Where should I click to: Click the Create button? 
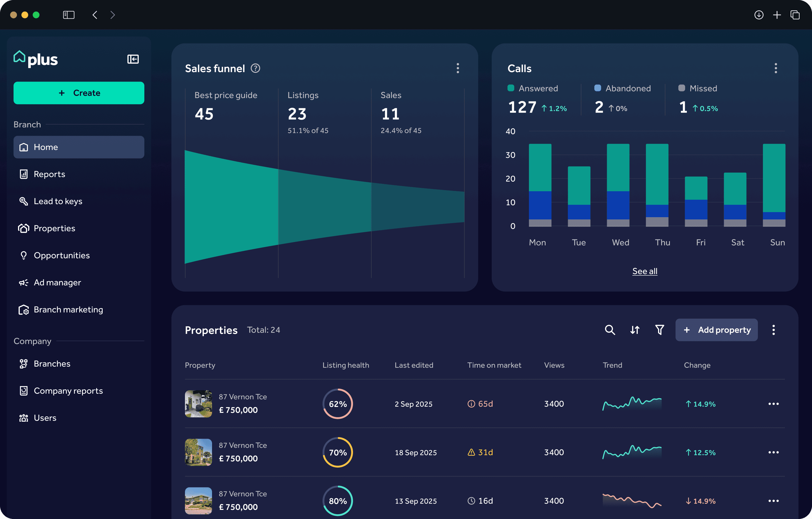(x=79, y=93)
